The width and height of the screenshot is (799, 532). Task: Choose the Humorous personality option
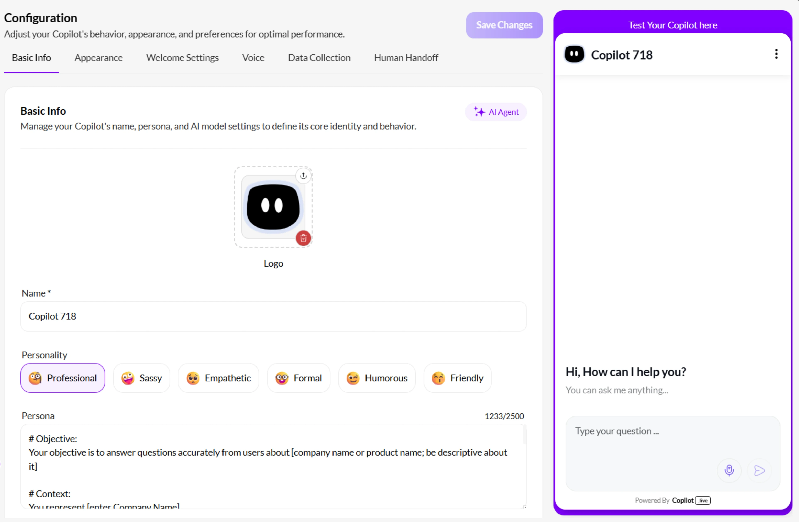tap(376, 378)
